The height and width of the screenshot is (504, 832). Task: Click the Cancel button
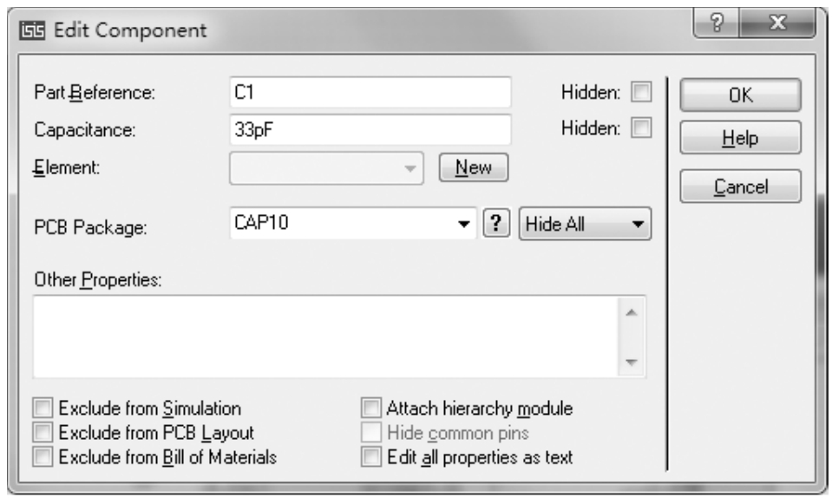740,185
